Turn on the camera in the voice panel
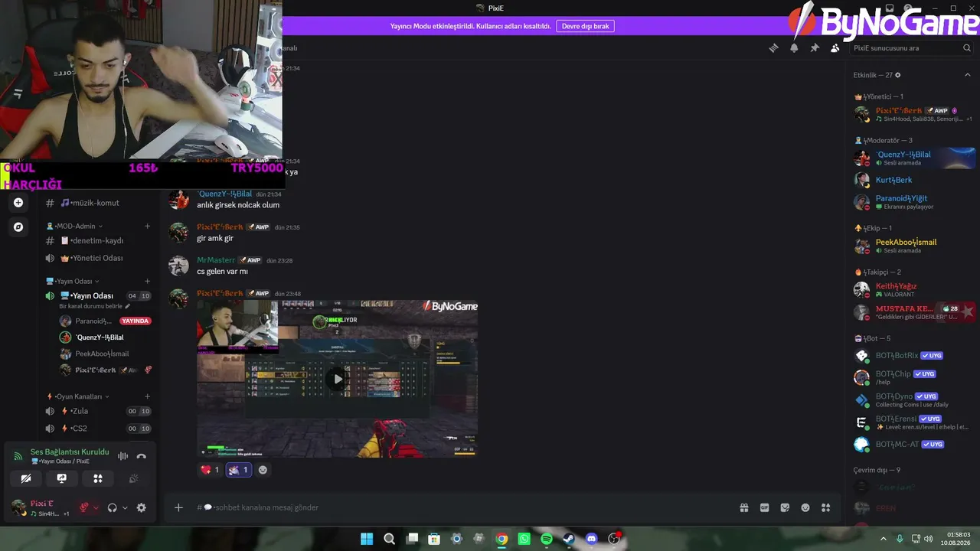Viewport: 980px width, 551px height. (26, 478)
